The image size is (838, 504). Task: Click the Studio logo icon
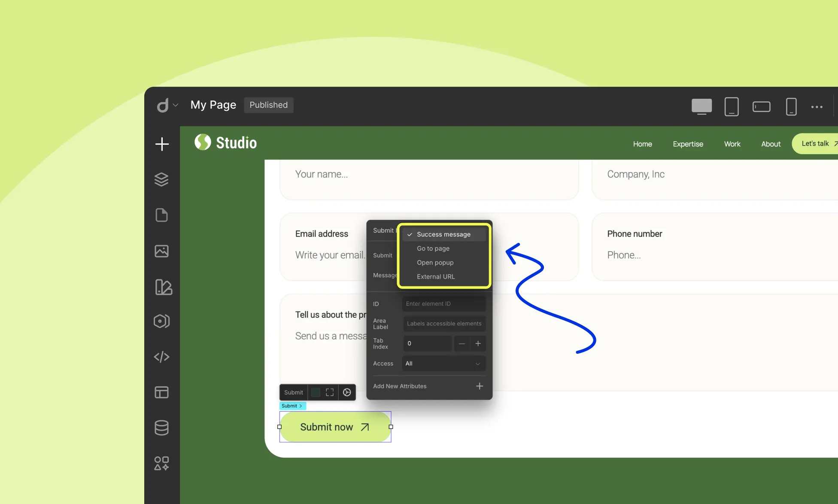(x=203, y=142)
